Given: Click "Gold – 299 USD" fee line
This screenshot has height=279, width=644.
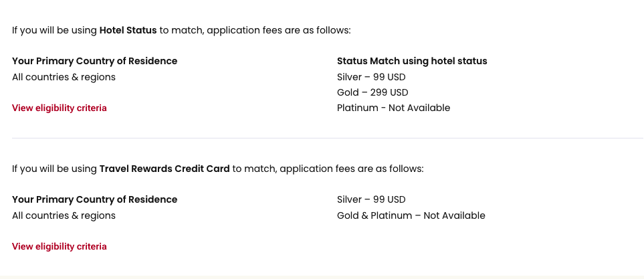Looking at the screenshot, I should [x=372, y=92].
